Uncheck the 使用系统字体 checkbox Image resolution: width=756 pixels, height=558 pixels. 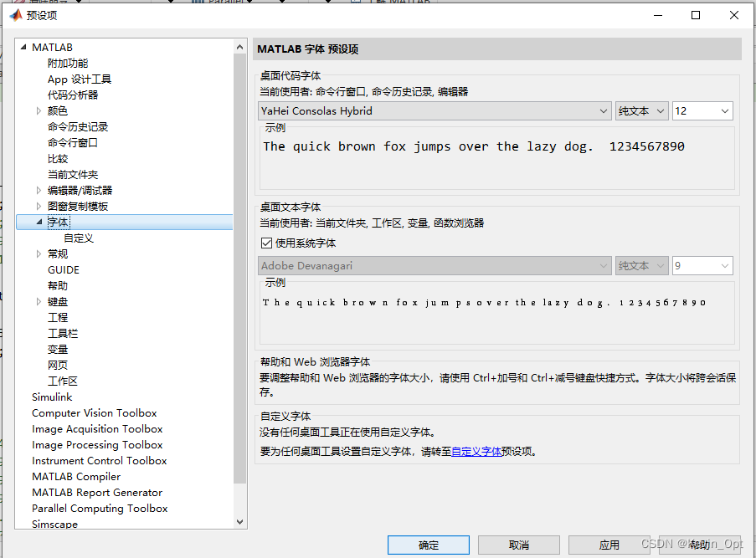pos(265,241)
